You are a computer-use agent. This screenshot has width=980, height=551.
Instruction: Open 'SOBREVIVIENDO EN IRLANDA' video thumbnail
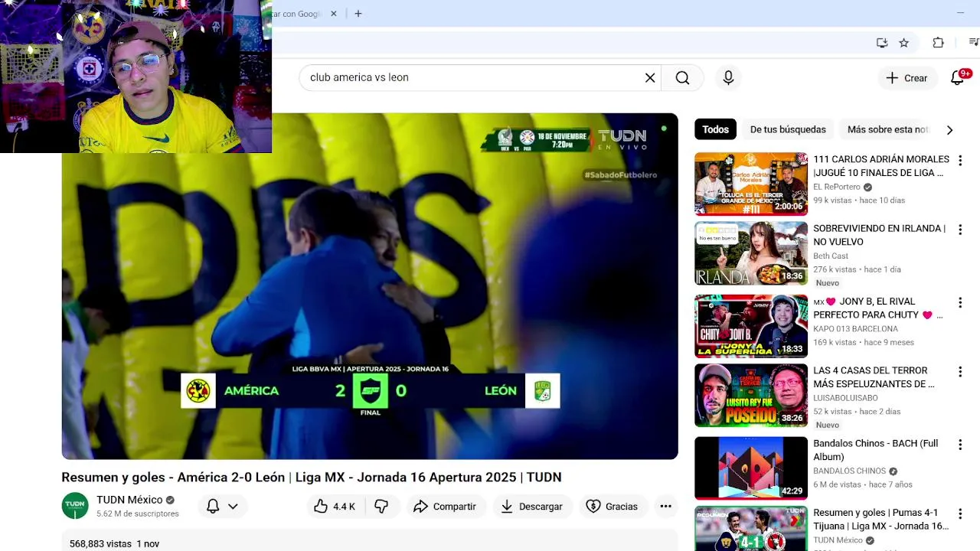point(751,254)
